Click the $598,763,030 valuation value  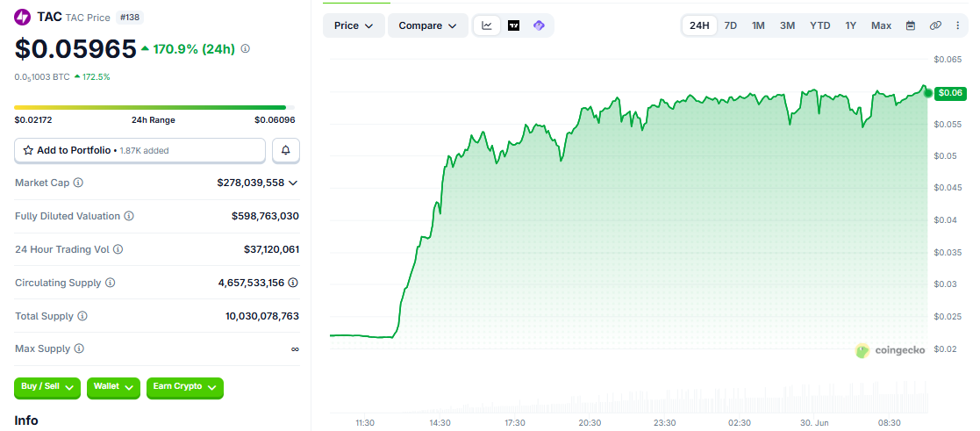[265, 216]
